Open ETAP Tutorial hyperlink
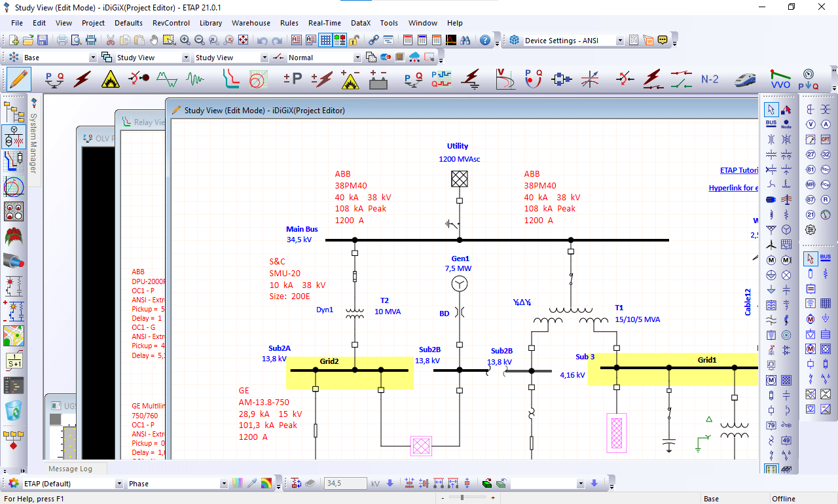Screen dimensions: 838x504 point(739,170)
